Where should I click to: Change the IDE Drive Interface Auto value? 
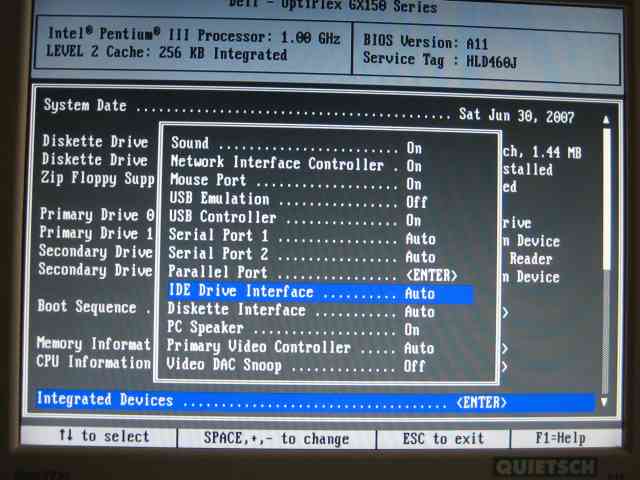click(420, 293)
